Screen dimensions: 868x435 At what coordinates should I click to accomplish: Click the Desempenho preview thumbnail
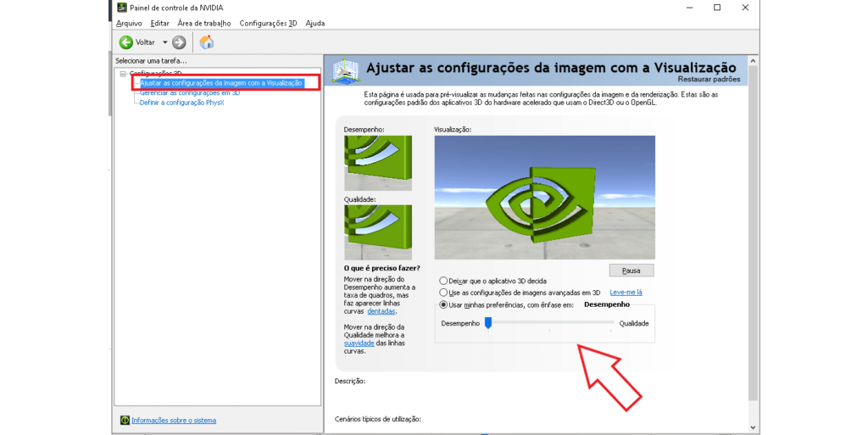tap(377, 163)
